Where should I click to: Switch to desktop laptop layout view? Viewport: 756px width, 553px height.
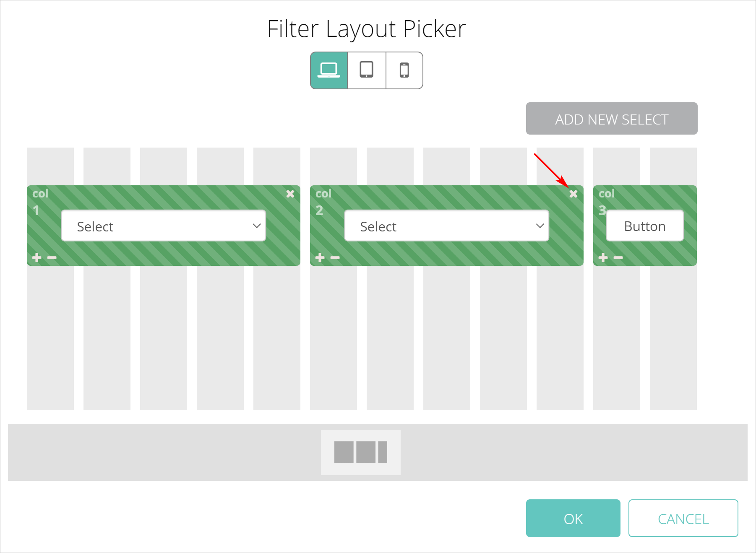(329, 70)
